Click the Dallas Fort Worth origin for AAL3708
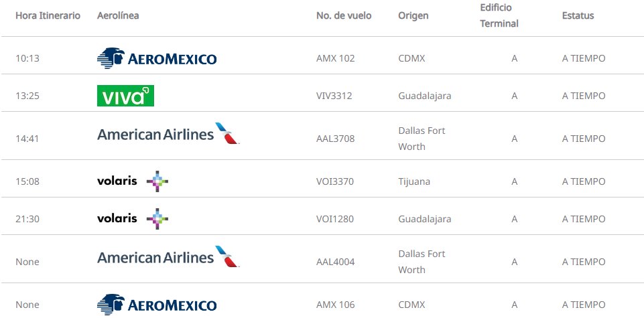Image resolution: width=644 pixels, height=318 pixels. tap(422, 139)
